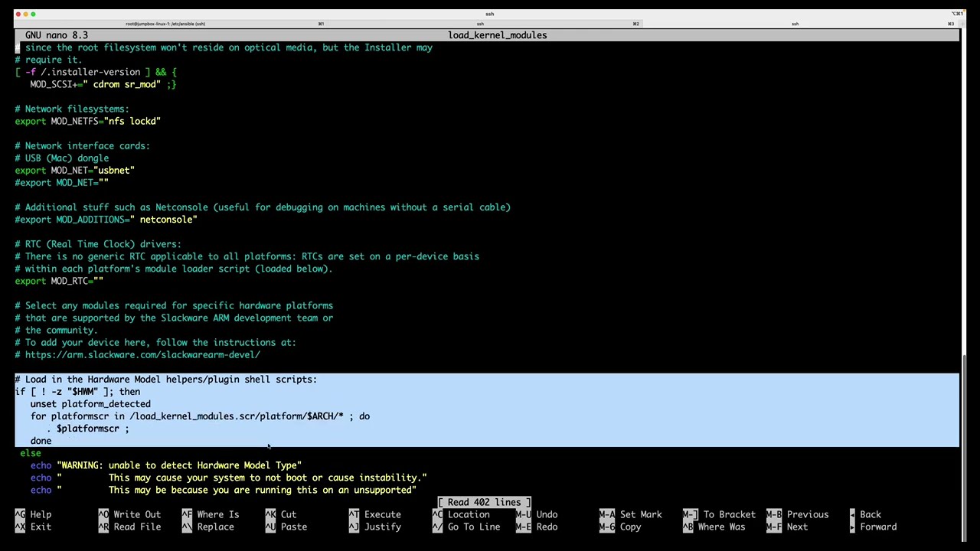980x551 pixels.
Task: Click the Where Was shortcut label
Action: [722, 527]
